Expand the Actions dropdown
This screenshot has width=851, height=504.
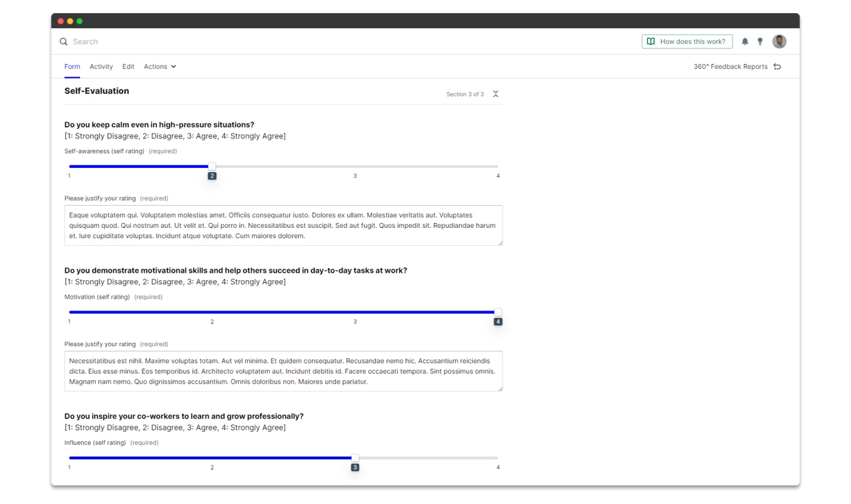[x=160, y=66]
